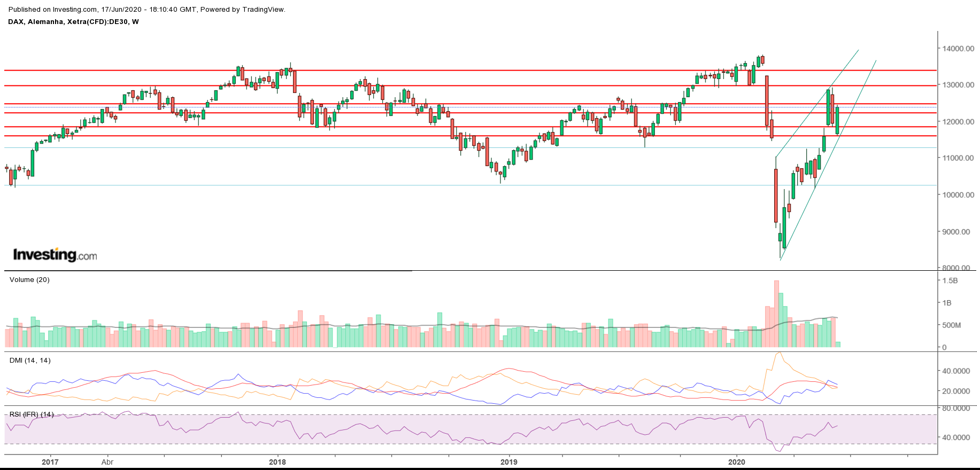Click the 9000.00 price axis label
Image resolution: width=980 pixels, height=470 pixels.
pyautogui.click(x=956, y=232)
